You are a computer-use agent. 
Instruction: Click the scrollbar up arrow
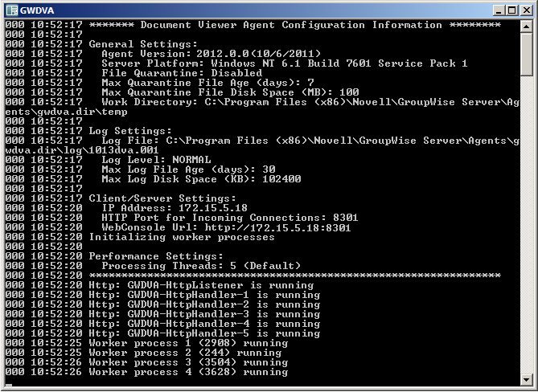click(x=526, y=25)
